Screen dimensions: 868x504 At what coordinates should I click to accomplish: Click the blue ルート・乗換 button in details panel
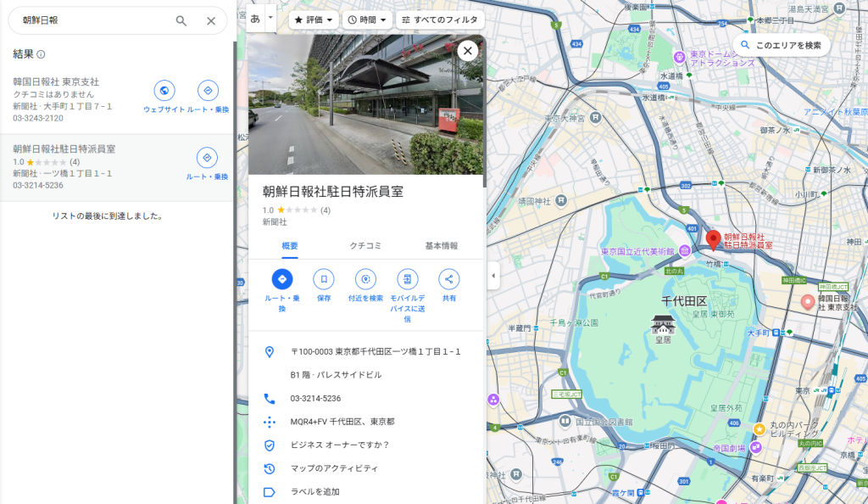pyautogui.click(x=281, y=278)
